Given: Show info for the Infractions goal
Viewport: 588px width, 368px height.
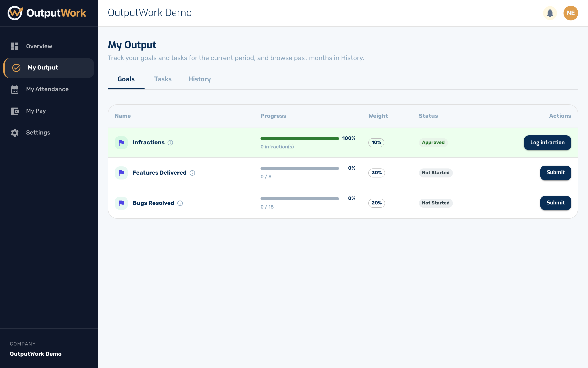Looking at the screenshot, I should pyautogui.click(x=170, y=143).
